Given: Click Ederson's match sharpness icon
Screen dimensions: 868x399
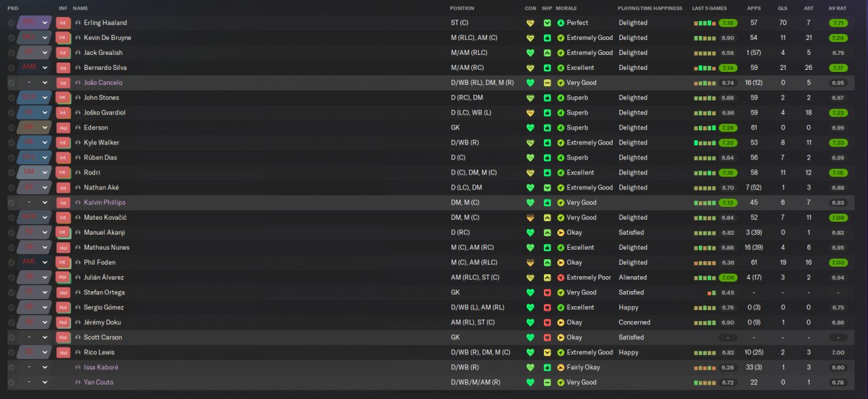Looking at the screenshot, I should click(547, 128).
